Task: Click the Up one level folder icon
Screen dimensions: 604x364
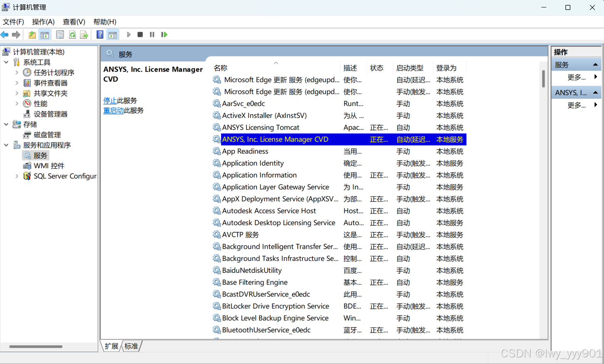Action: tap(32, 35)
